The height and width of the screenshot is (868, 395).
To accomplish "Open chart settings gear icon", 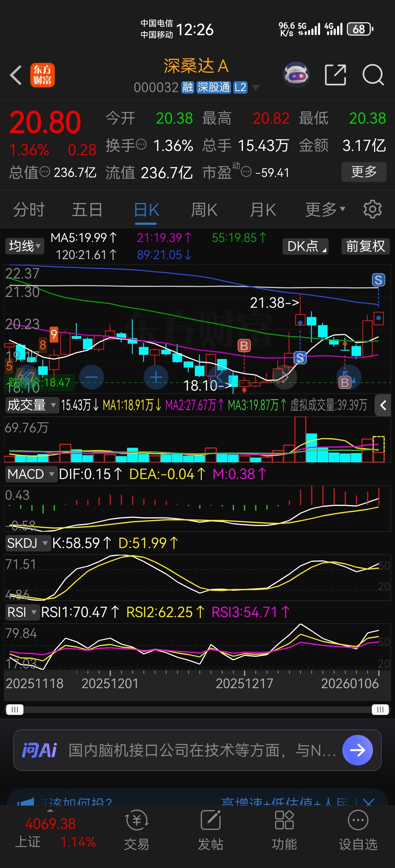I will pyautogui.click(x=372, y=209).
